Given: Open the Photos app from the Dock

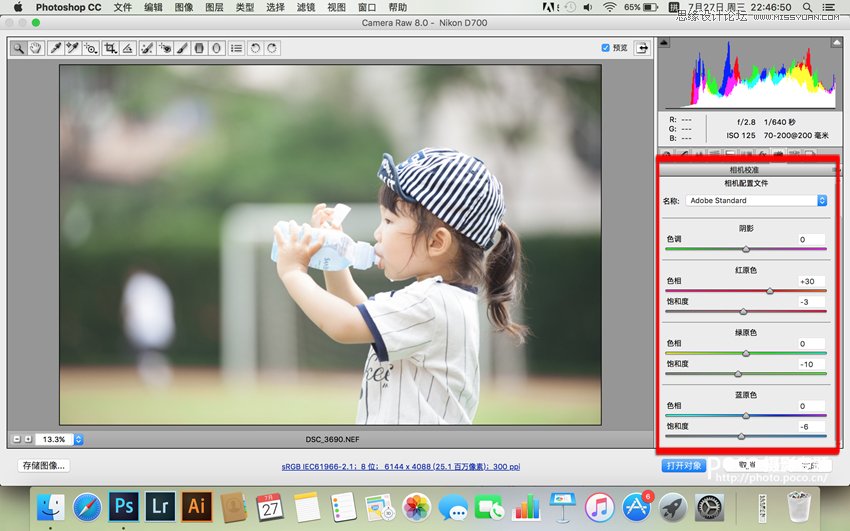Looking at the screenshot, I should pyautogui.click(x=416, y=507).
